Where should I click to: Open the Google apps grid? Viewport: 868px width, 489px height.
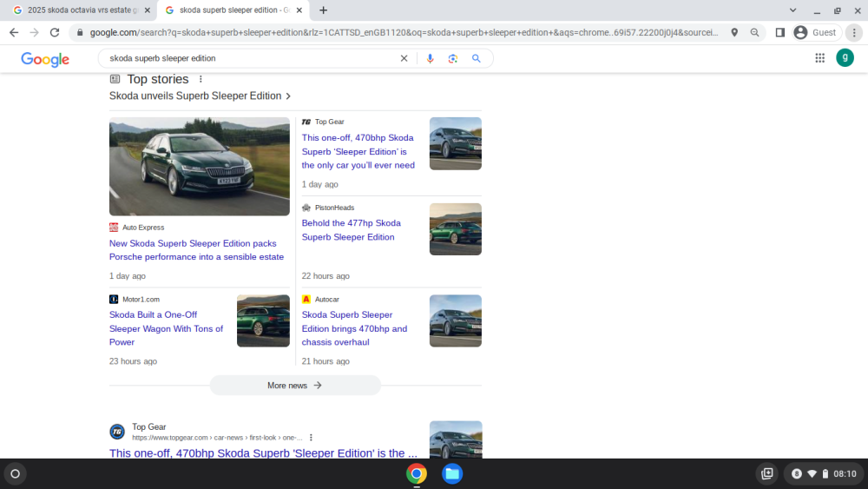point(820,57)
